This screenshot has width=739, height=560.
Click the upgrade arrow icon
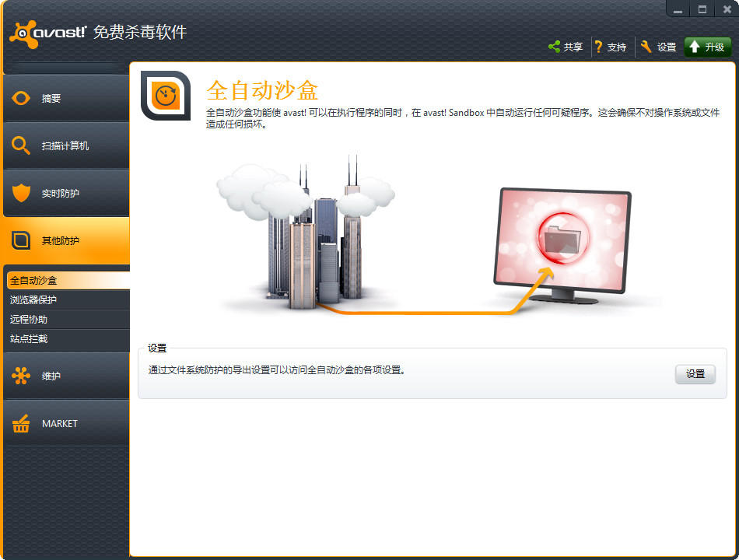[694, 46]
